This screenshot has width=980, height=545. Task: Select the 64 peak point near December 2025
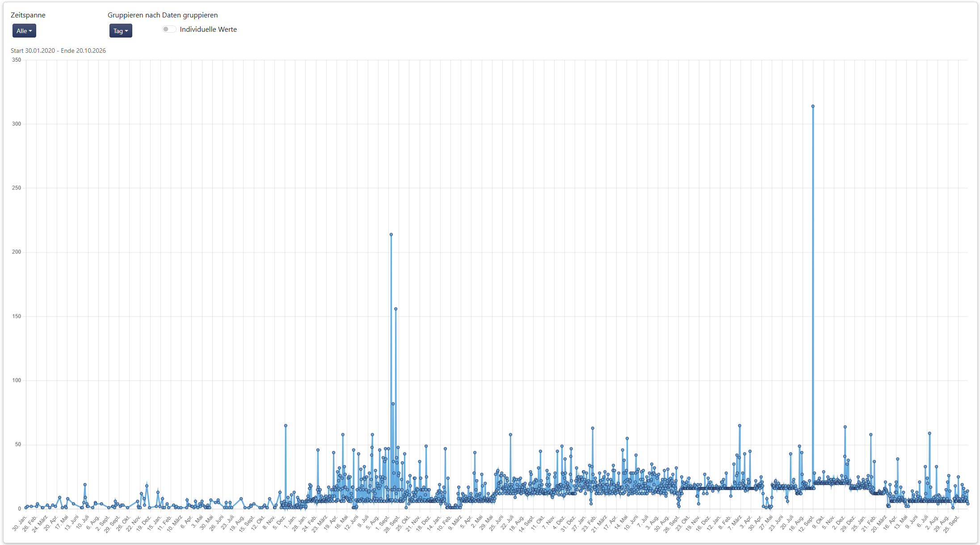845,427
